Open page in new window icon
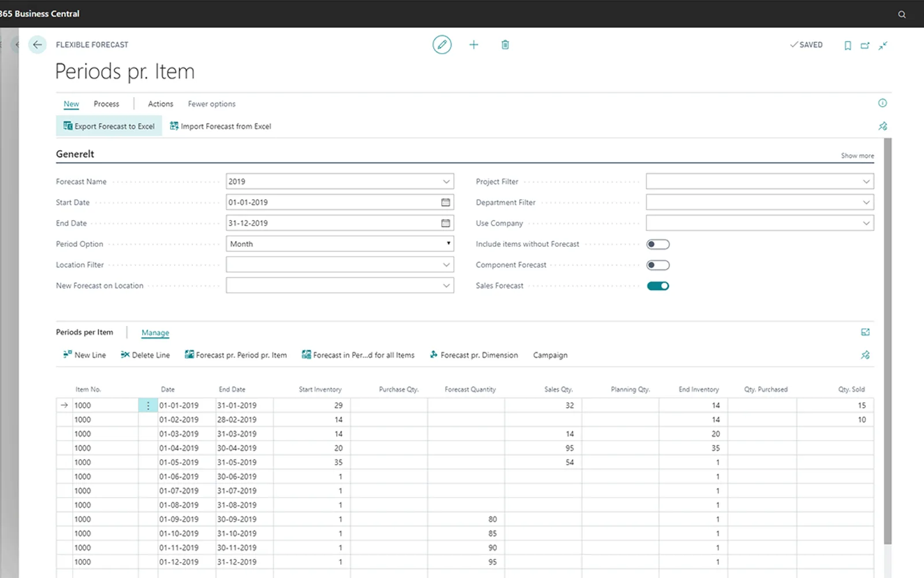 point(865,45)
